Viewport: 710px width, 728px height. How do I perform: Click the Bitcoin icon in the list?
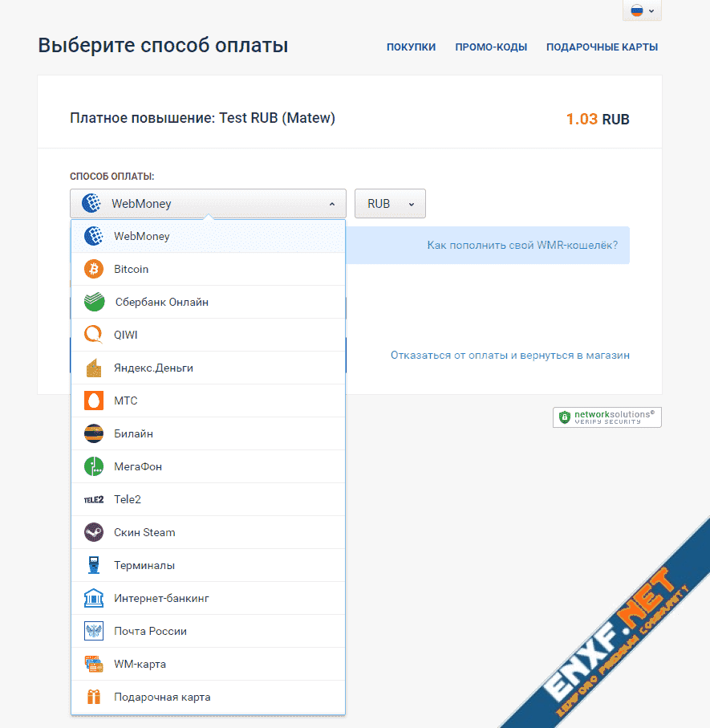94,270
